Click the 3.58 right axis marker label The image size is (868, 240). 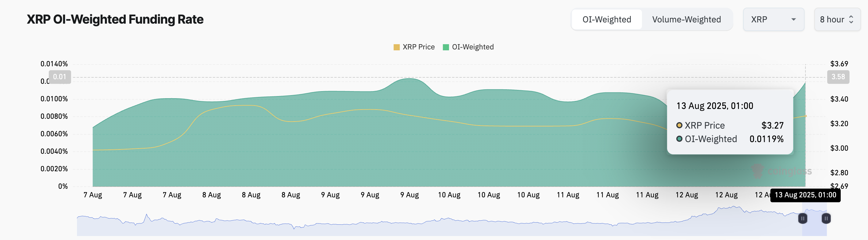click(838, 77)
